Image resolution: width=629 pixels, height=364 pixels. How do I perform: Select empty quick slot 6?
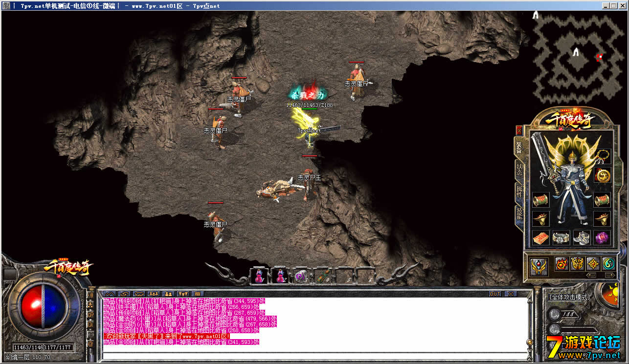point(365,277)
